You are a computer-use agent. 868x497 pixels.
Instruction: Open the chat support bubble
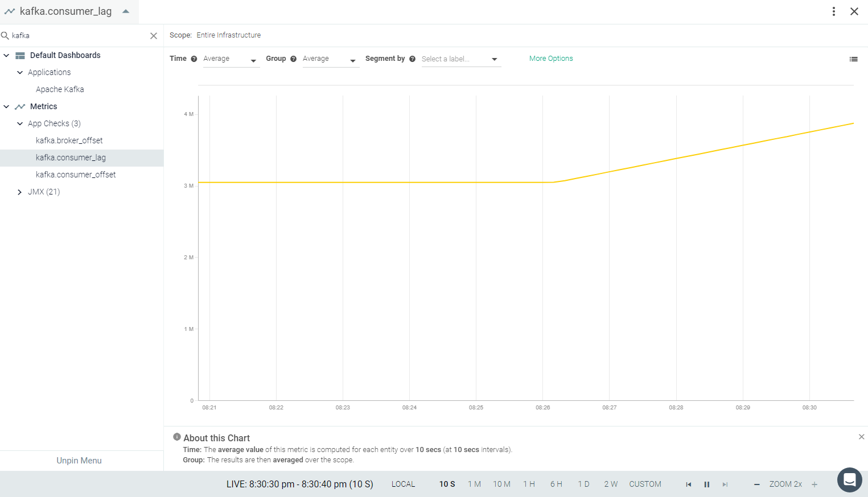tap(849, 480)
